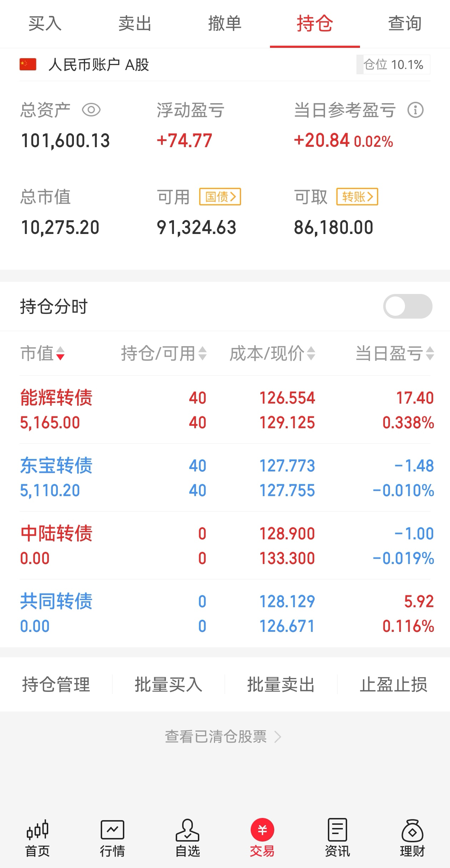Enable the 持仓分时 toggle switch
The width and height of the screenshot is (450, 868).
pos(407,306)
